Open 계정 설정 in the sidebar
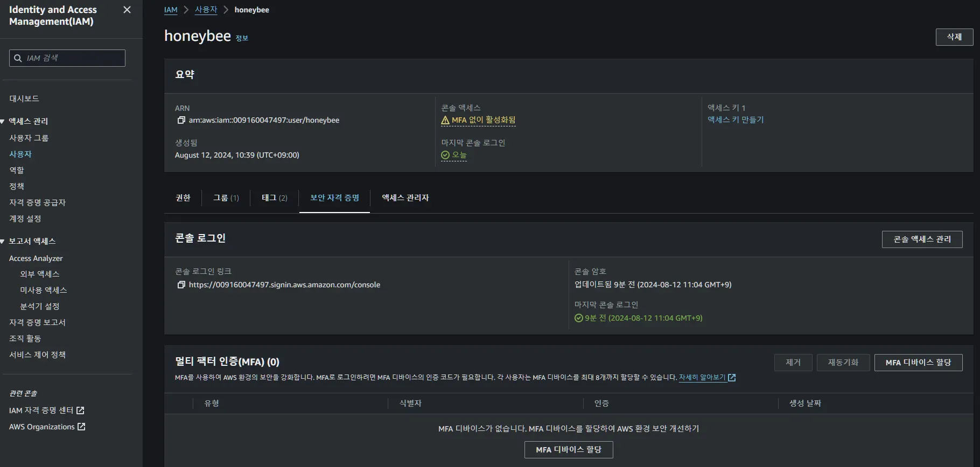This screenshot has width=980, height=467. (x=25, y=219)
